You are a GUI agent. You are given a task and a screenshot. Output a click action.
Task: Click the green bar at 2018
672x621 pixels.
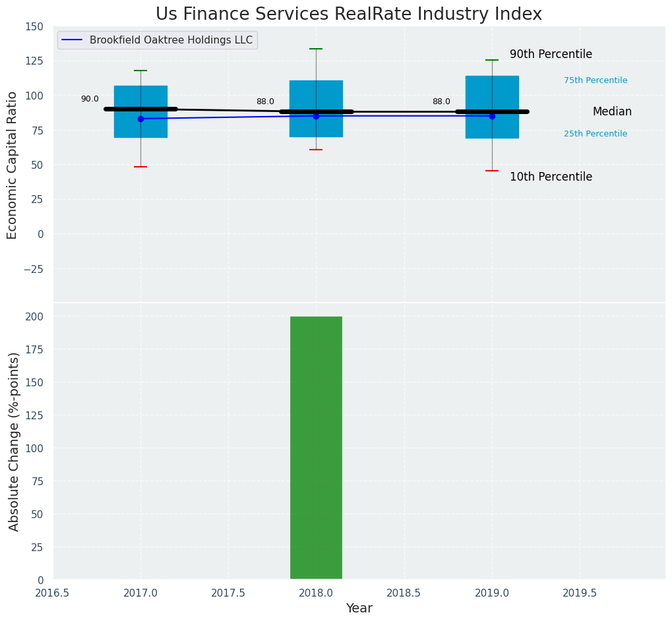tap(316, 448)
